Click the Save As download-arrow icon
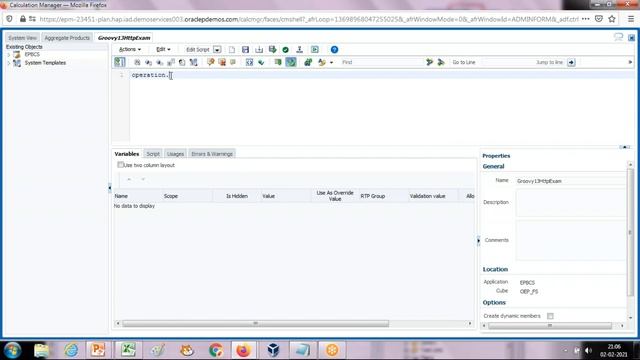The height and width of the screenshot is (360, 640). (x=259, y=50)
